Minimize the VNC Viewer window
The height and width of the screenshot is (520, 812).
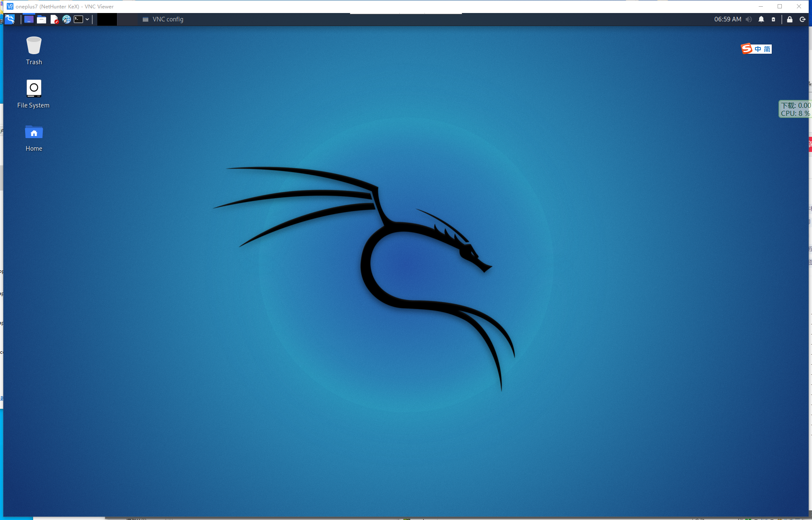pos(761,6)
